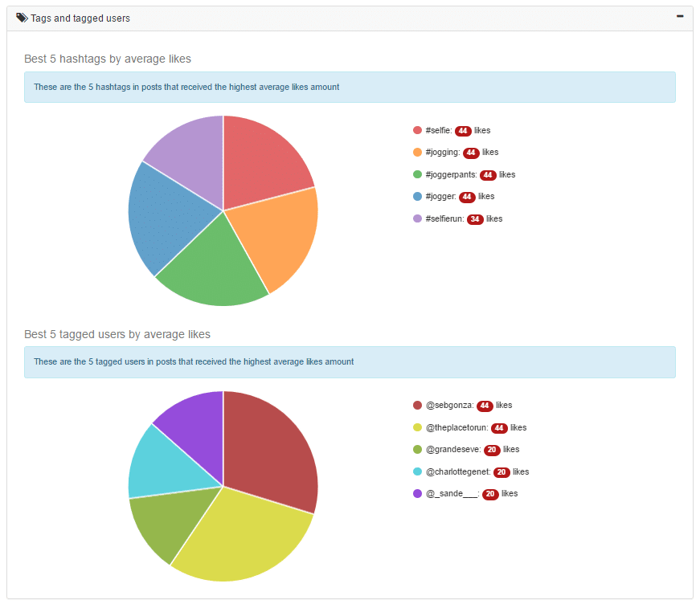The width and height of the screenshot is (700, 604).
Task: Click the 20 badge next to @grandeseve
Action: (492, 450)
